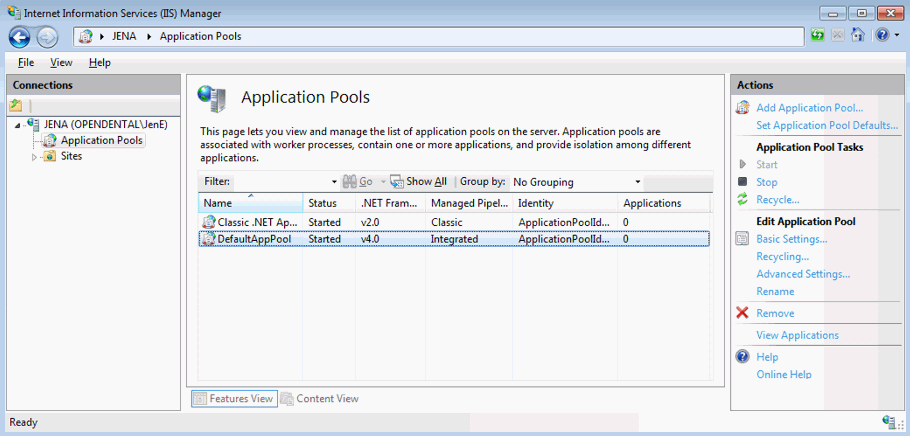Open the Help menu

click(100, 63)
